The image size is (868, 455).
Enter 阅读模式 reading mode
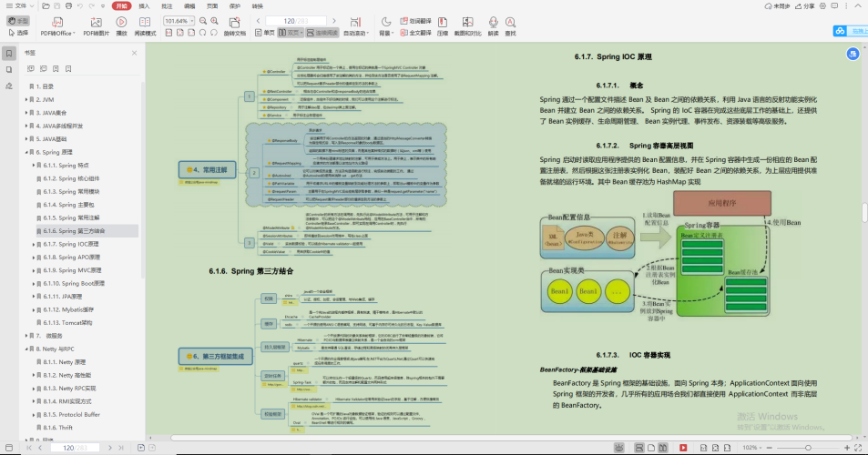[x=145, y=26]
